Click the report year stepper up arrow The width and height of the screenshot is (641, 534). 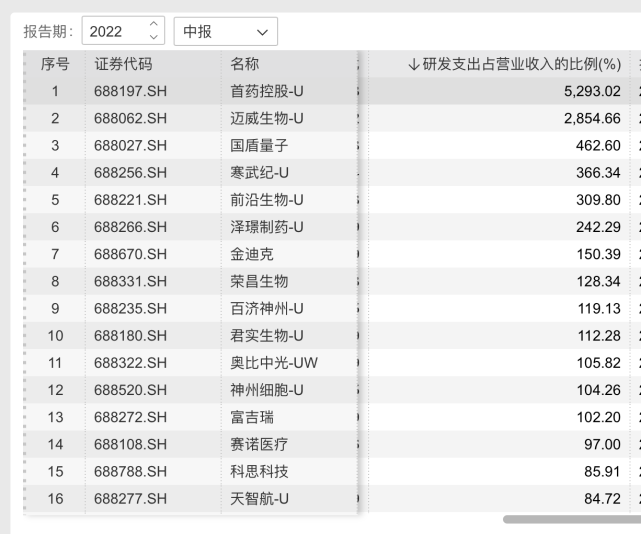[x=153, y=26]
